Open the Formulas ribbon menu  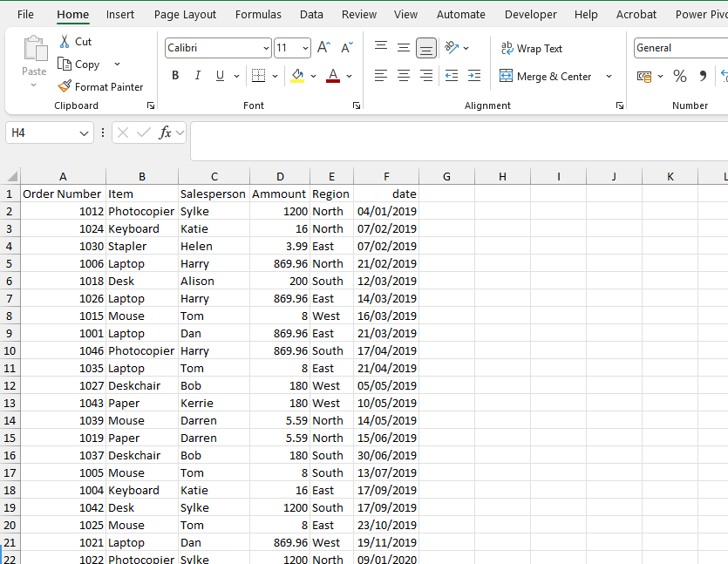(x=258, y=14)
